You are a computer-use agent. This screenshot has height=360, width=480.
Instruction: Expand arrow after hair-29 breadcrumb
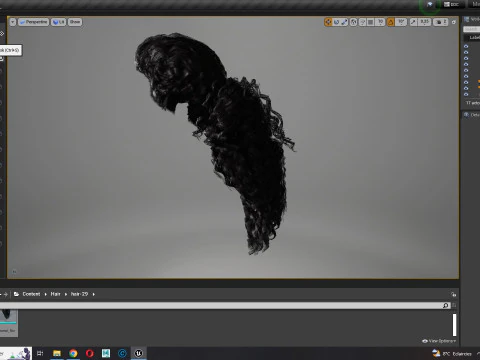[94, 294]
